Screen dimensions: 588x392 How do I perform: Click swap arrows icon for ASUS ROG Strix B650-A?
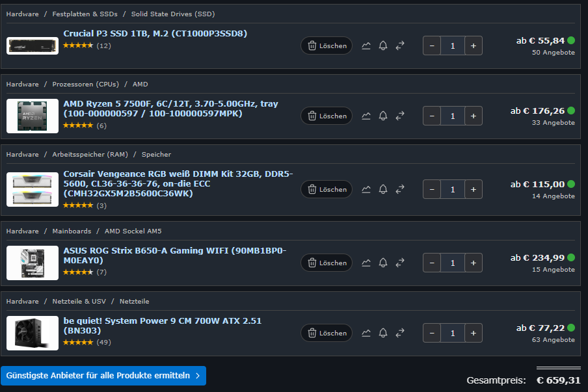coord(400,263)
